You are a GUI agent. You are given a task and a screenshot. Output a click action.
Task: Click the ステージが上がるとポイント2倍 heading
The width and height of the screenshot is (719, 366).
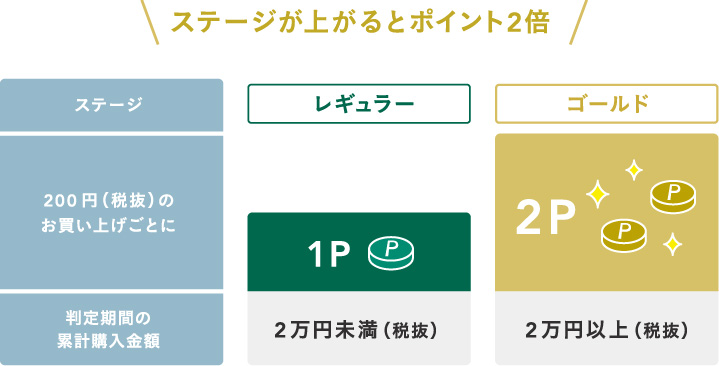click(x=360, y=23)
